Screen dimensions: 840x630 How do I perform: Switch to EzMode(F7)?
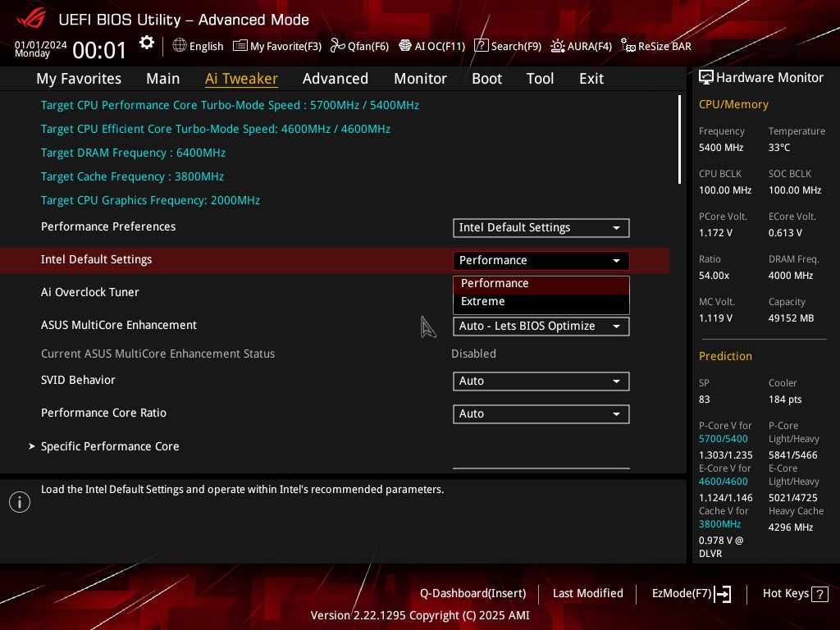[691, 593]
